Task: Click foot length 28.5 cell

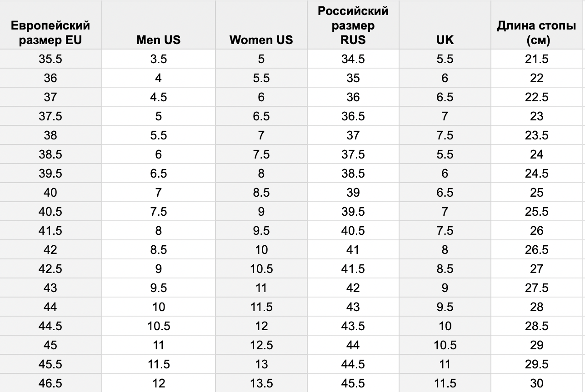Action: 537,326
